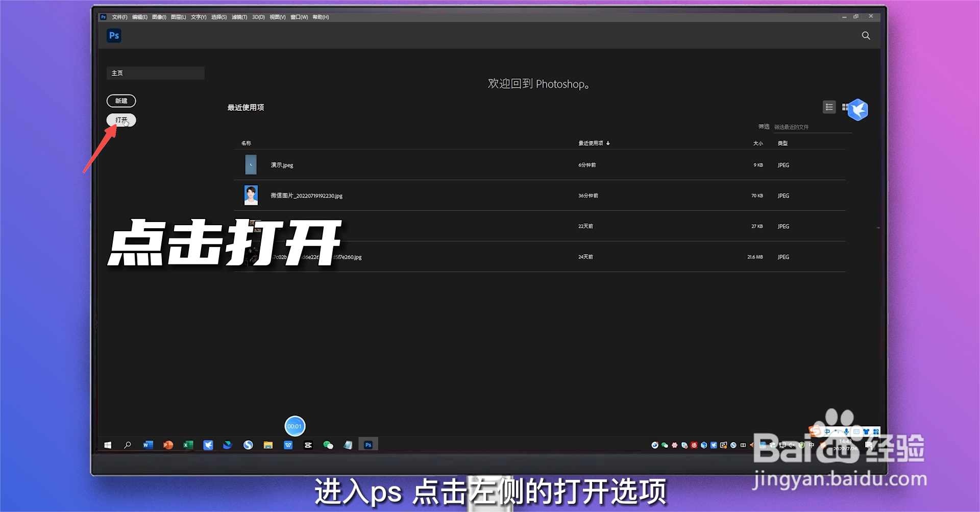Open File Explorer from the taskbar
980x512 pixels.
tap(268, 445)
